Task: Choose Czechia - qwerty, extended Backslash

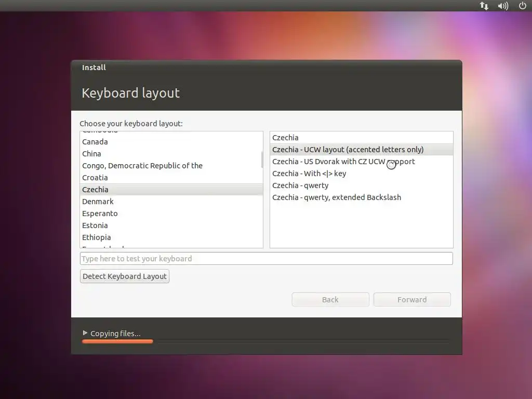Action: (x=362, y=197)
